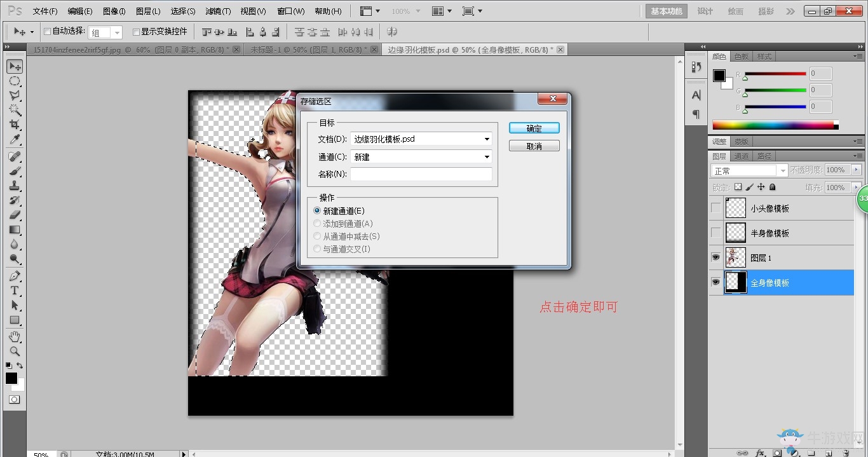Select the Pen tool
This screenshot has height=457, width=868.
pyautogui.click(x=15, y=276)
